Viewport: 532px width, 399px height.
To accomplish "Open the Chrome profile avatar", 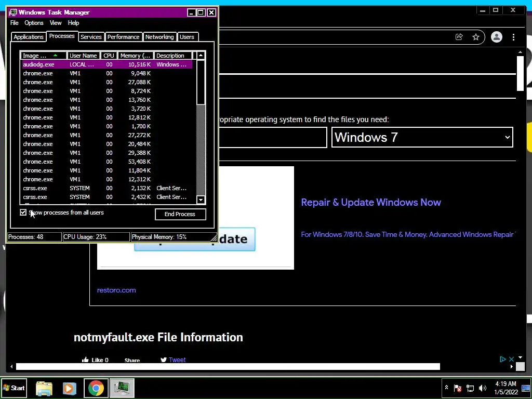I will point(496,37).
